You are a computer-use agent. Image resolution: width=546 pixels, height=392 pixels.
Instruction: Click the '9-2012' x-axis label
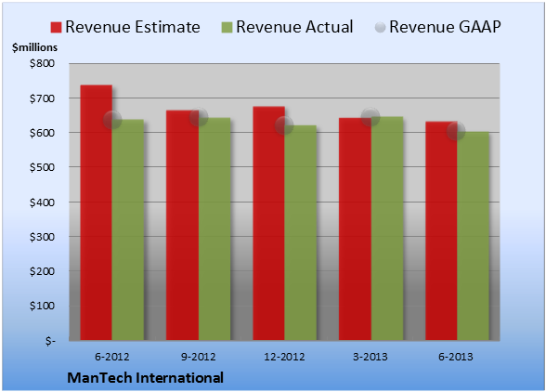point(199,357)
